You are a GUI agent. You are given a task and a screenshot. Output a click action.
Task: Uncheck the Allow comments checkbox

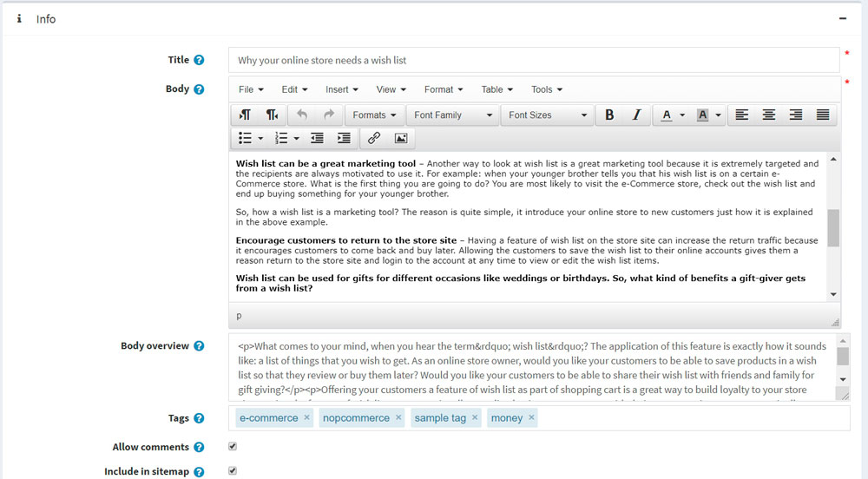tap(232, 447)
